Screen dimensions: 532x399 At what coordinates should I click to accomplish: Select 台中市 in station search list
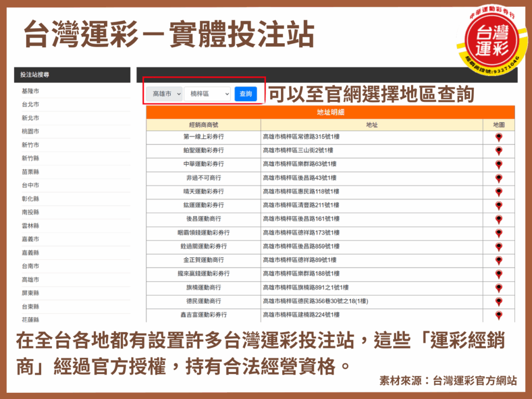point(31,185)
